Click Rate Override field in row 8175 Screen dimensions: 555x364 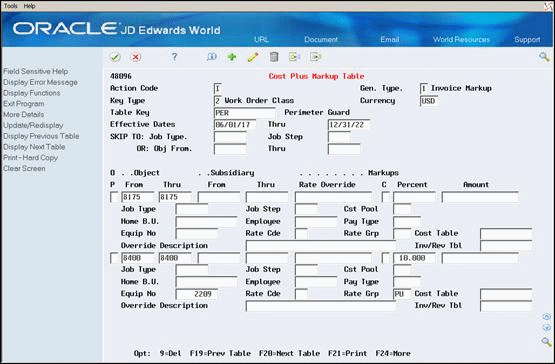click(333, 197)
